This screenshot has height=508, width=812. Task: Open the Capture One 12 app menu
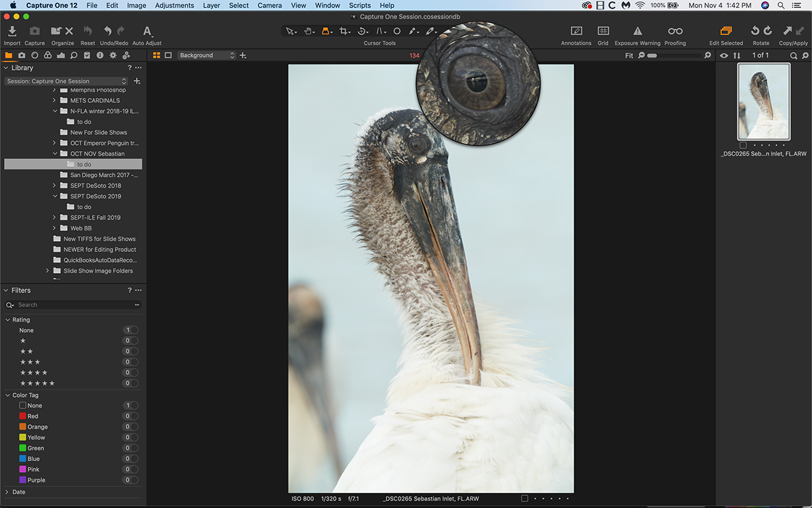click(x=51, y=5)
